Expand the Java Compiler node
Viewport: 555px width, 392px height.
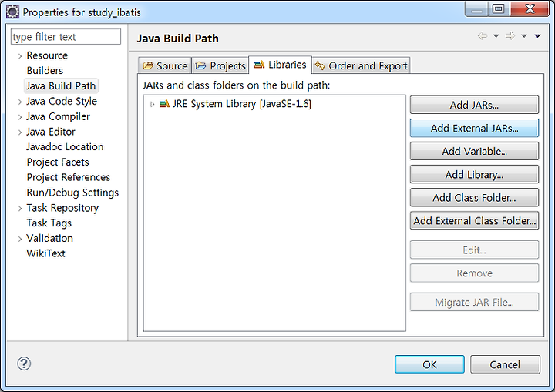coord(20,117)
